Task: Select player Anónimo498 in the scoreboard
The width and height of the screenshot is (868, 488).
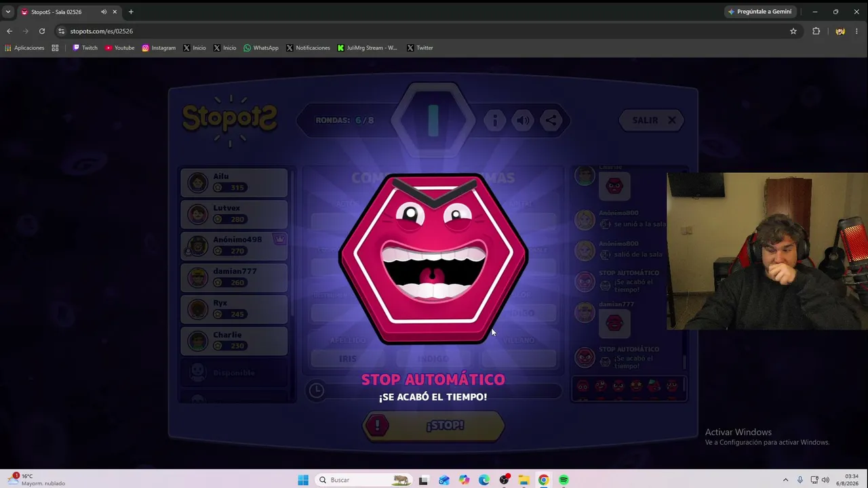Action: click(234, 246)
